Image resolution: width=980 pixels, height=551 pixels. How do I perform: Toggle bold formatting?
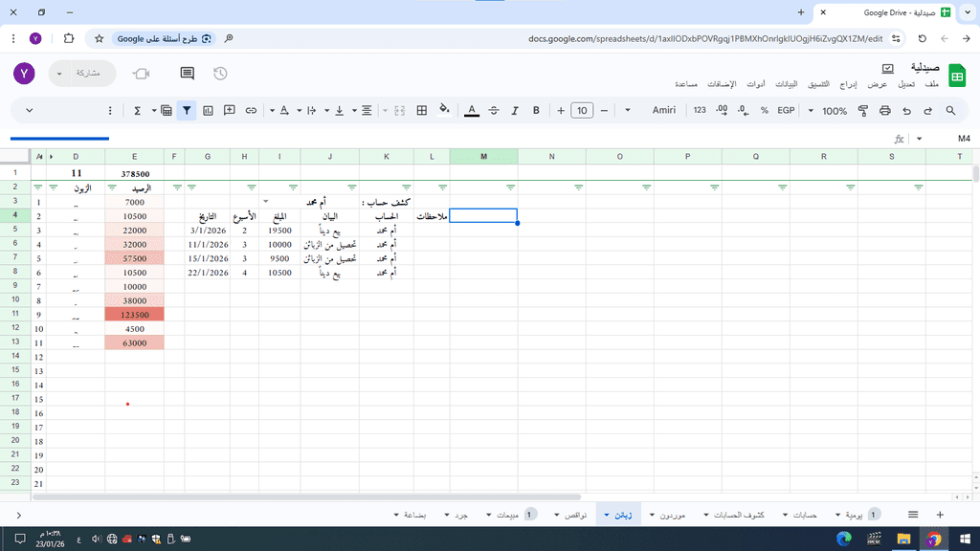coord(536,111)
